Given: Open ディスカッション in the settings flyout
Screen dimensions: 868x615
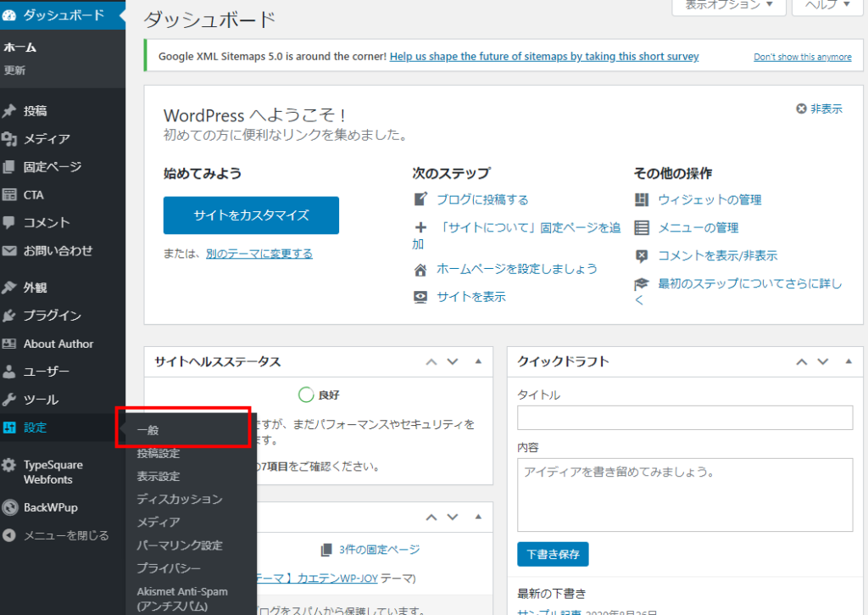Looking at the screenshot, I should tap(180, 499).
